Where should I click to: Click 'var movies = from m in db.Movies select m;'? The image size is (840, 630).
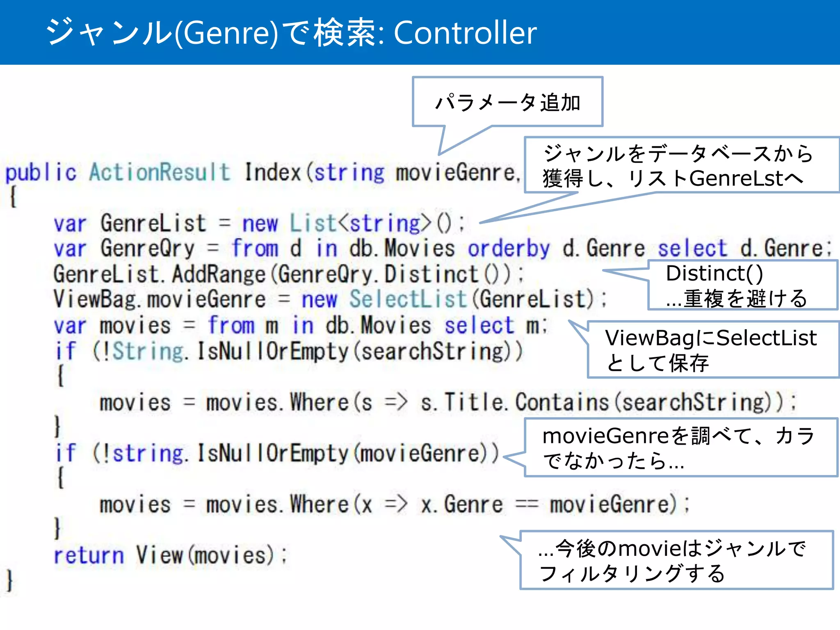click(x=300, y=325)
